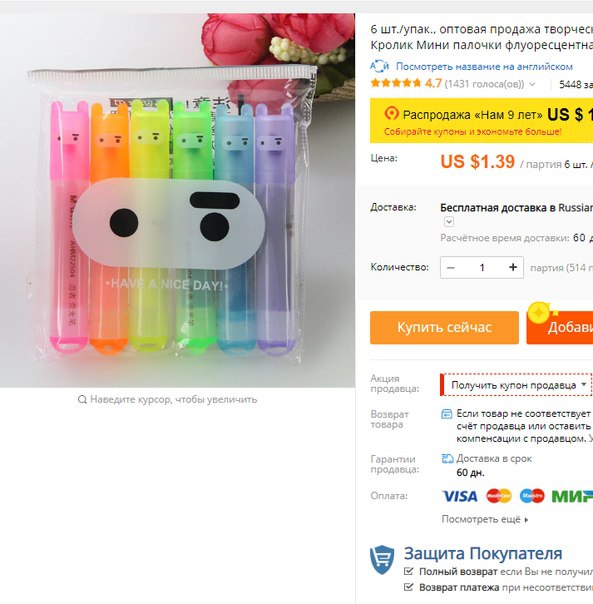
Task: Click the location pin icon in sale banner
Action: [391, 114]
